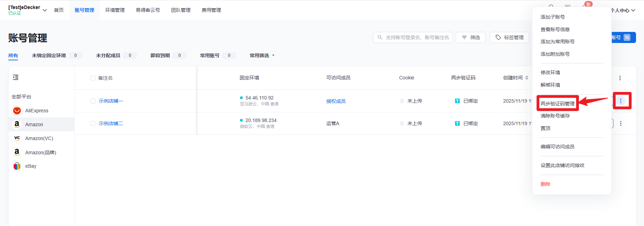The height and width of the screenshot is (226, 644).
Task: Select the eBay platform icon
Action: click(x=17, y=166)
